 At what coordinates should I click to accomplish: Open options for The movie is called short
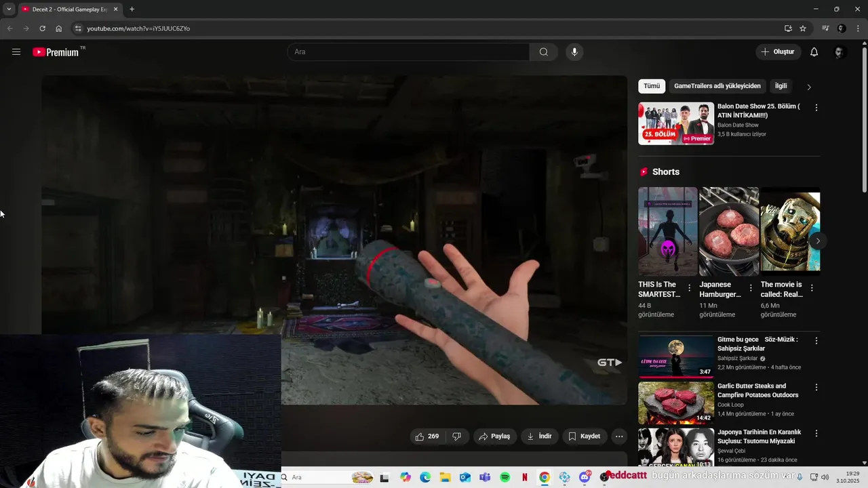(x=812, y=288)
